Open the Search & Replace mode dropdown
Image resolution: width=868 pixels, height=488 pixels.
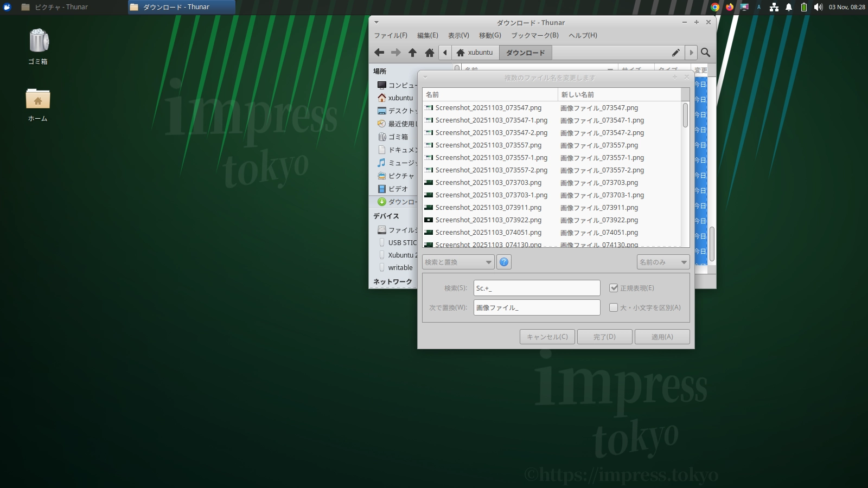[x=458, y=262]
